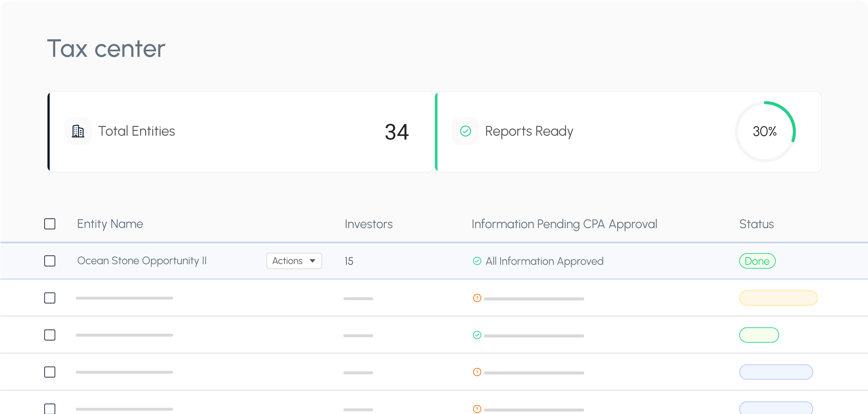868x414 pixels.
Task: Click the 30% circular progress ring
Action: pyautogui.click(x=765, y=131)
